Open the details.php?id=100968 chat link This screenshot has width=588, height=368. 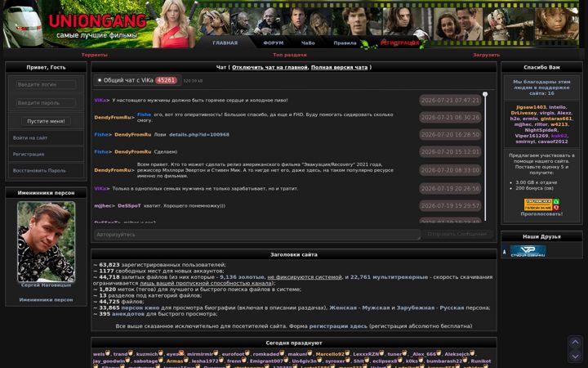198,134
